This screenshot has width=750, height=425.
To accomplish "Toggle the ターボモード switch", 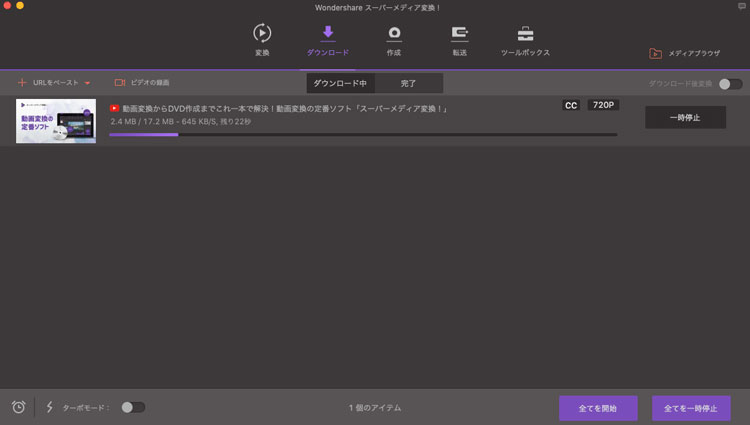I will (x=133, y=407).
